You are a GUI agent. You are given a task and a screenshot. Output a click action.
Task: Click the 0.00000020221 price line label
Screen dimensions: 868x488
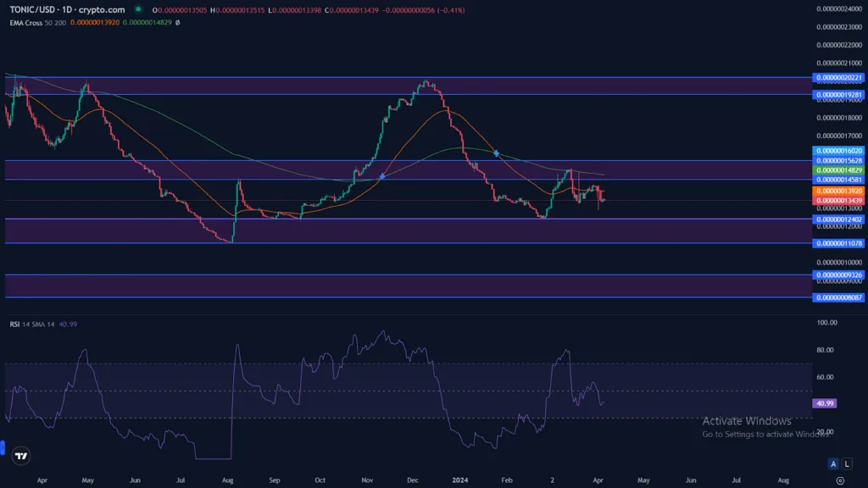[x=838, y=77]
